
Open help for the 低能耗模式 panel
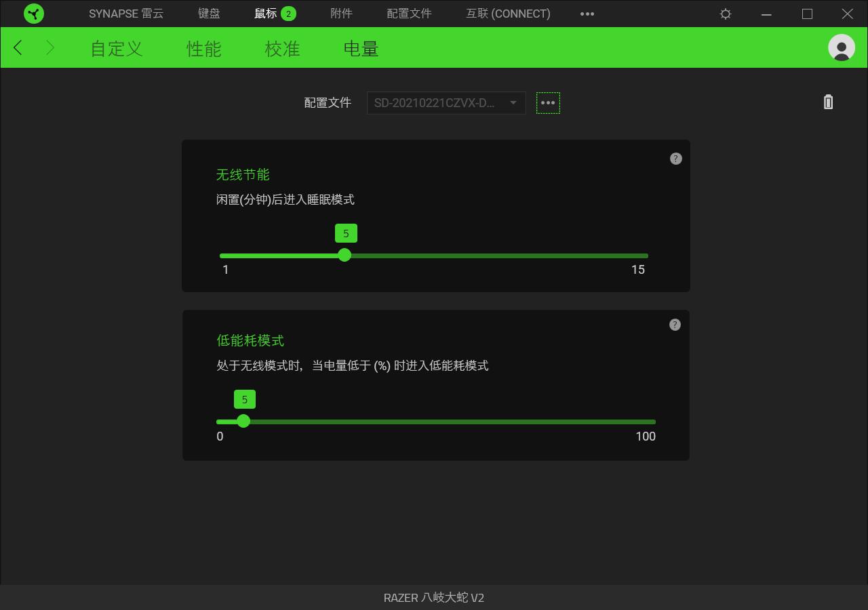coord(675,325)
